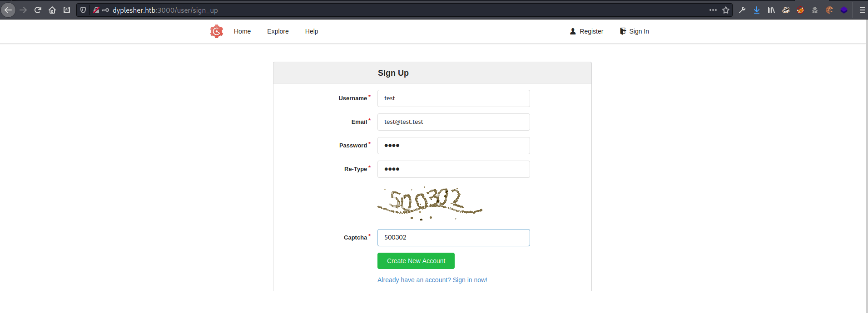
Task: Open the Library bookshelf icon
Action: [x=771, y=10]
